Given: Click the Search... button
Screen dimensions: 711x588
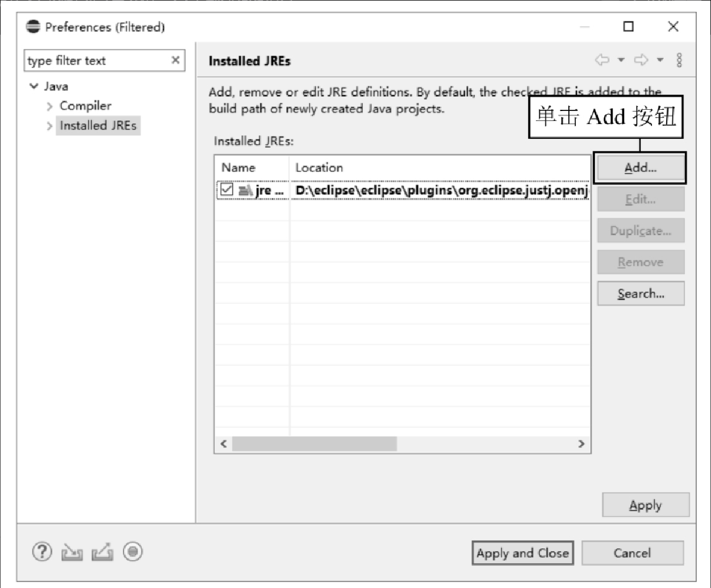Looking at the screenshot, I should point(641,293).
